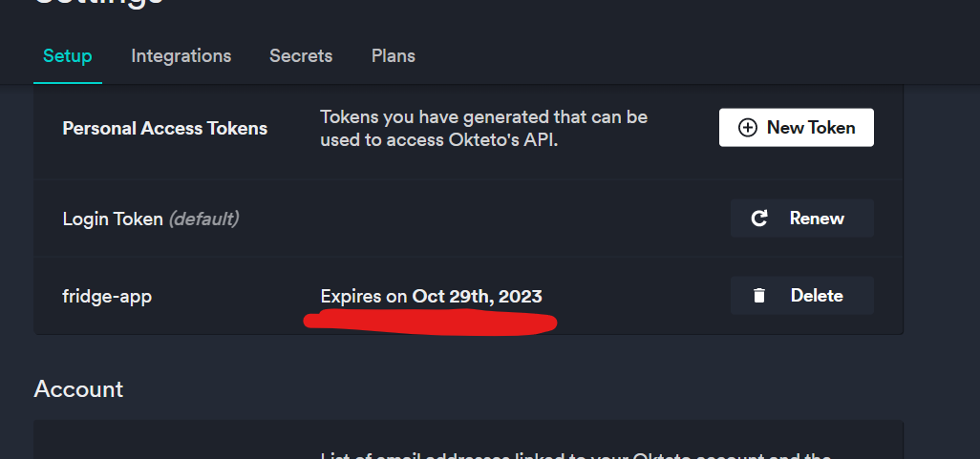Open the Setup tab
This screenshot has width=980, height=459.
pyautogui.click(x=68, y=56)
